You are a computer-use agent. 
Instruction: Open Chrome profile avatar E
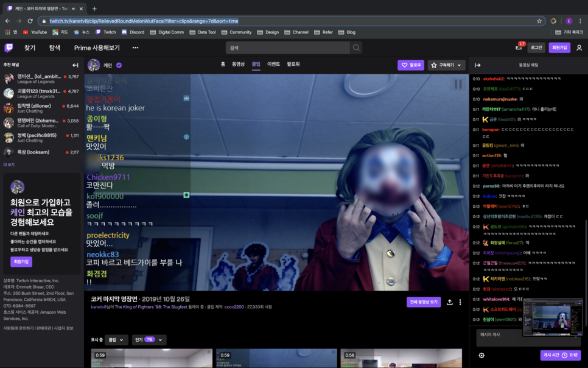(x=569, y=21)
